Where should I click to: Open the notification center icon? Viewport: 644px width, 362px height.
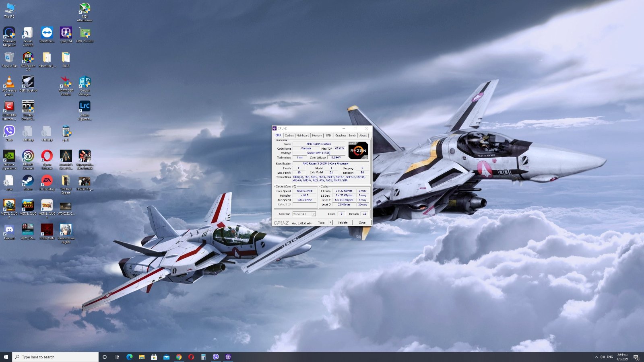[x=636, y=357]
